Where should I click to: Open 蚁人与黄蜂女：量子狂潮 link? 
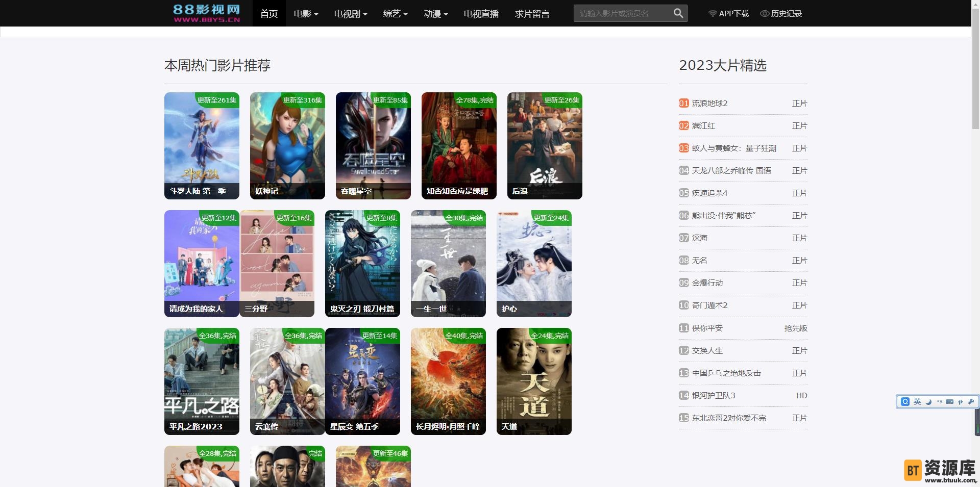(734, 148)
